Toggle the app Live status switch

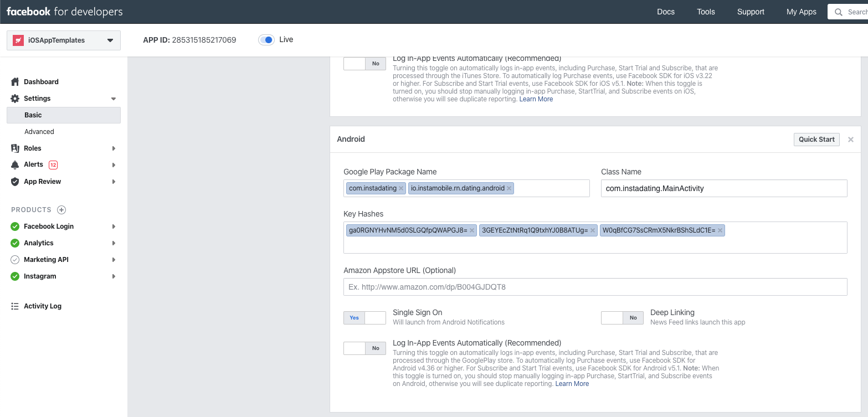[x=266, y=40]
